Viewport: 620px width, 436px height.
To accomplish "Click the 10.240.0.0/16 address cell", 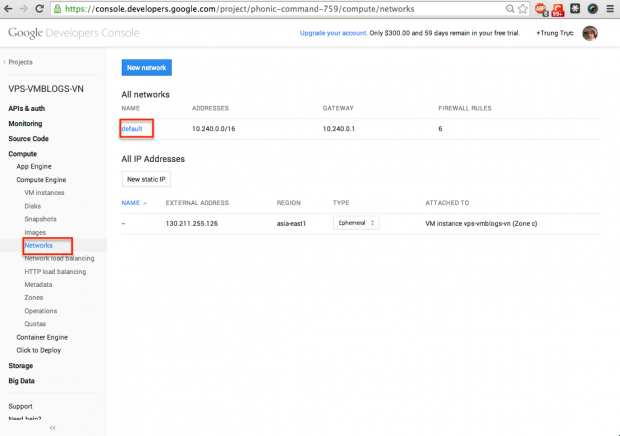I will tap(214, 129).
